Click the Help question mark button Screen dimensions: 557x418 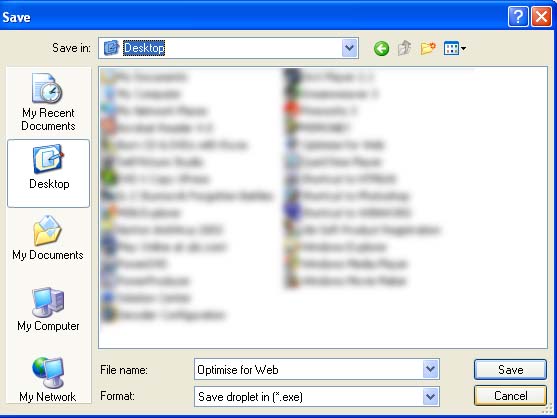[518, 16]
